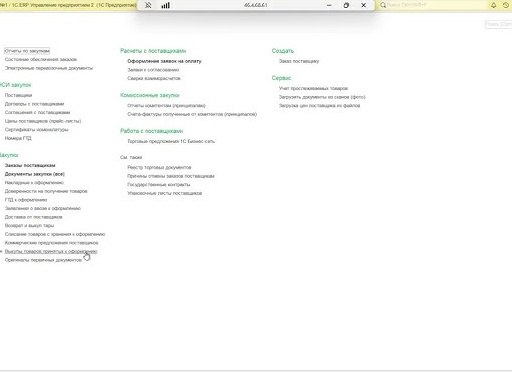Image resolution: width=512 pixels, height=372 pixels.
Task: Open Доверенности на получение товаров
Action: click(x=46, y=191)
